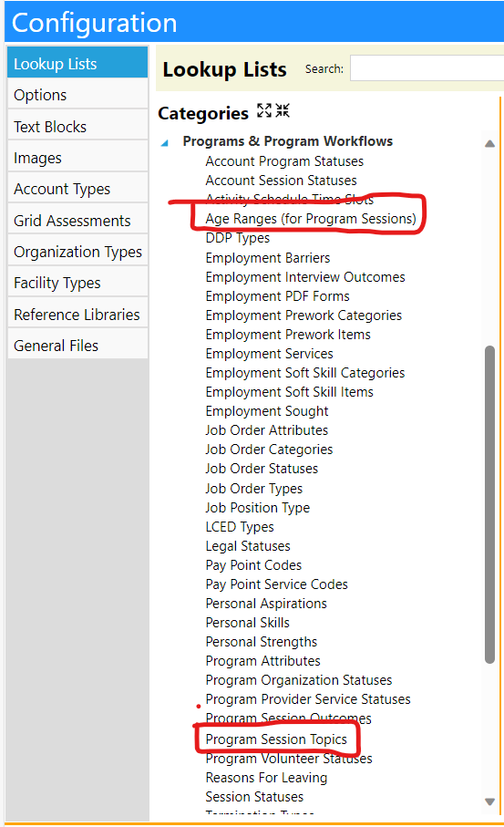Open Job Order Attributes lookup list
The width and height of the screenshot is (504, 827).
pos(267,430)
